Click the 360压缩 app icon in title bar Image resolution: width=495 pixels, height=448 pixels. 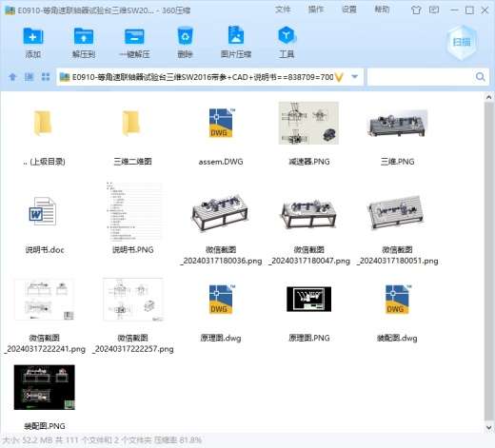pyautogui.click(x=10, y=10)
